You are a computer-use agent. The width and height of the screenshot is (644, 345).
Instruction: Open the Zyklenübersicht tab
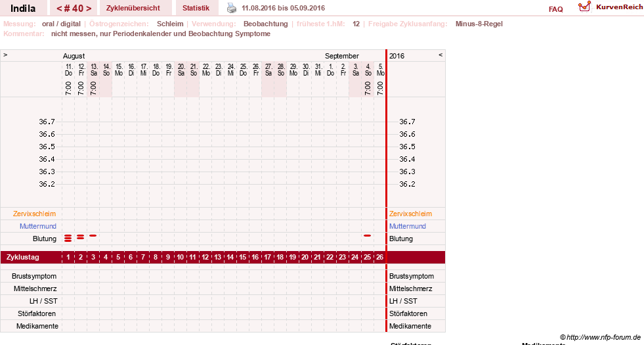(x=133, y=9)
